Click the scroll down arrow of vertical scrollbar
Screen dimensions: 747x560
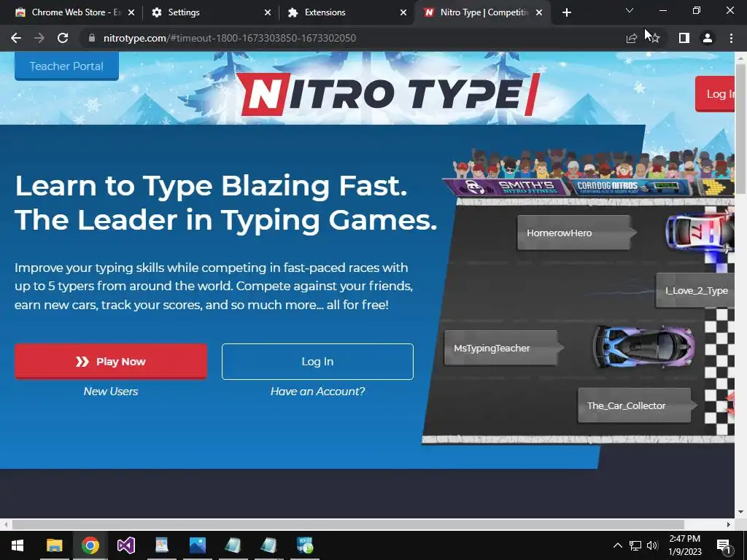pos(740,512)
